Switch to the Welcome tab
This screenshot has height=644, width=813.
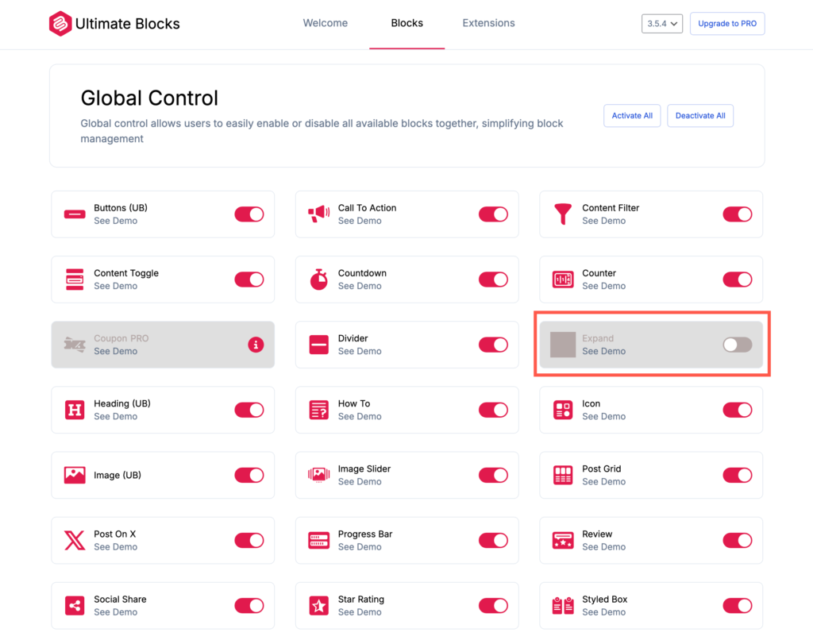326,23
